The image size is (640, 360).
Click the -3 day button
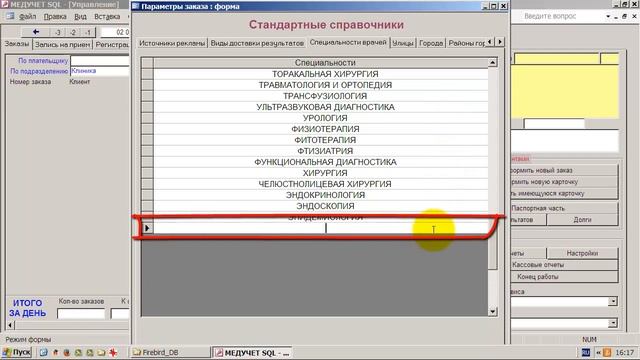click(58, 32)
